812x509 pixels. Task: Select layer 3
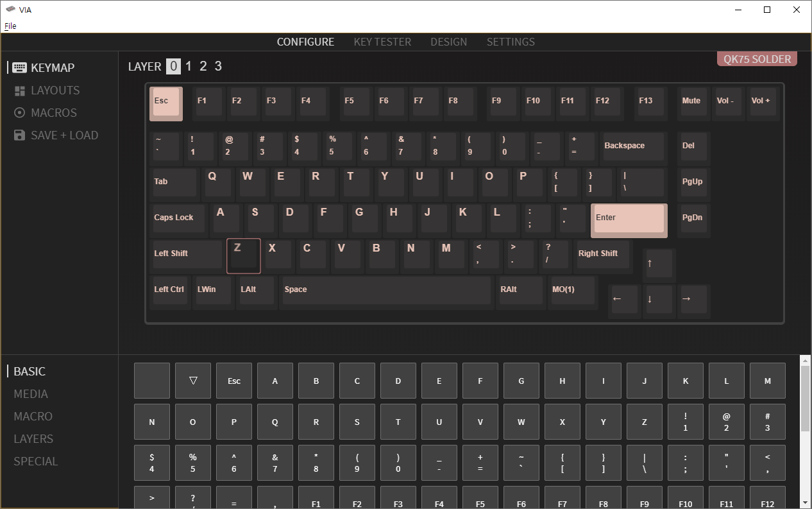218,66
